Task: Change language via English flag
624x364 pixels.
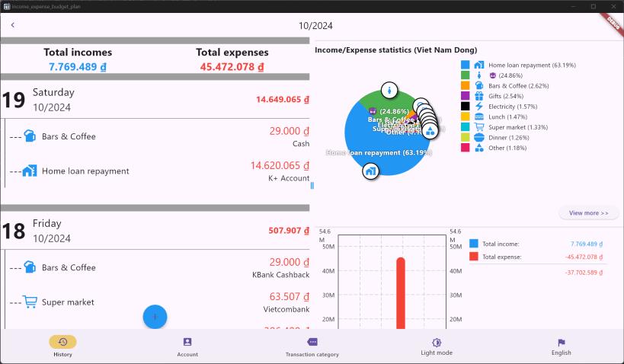Action: click(561, 346)
